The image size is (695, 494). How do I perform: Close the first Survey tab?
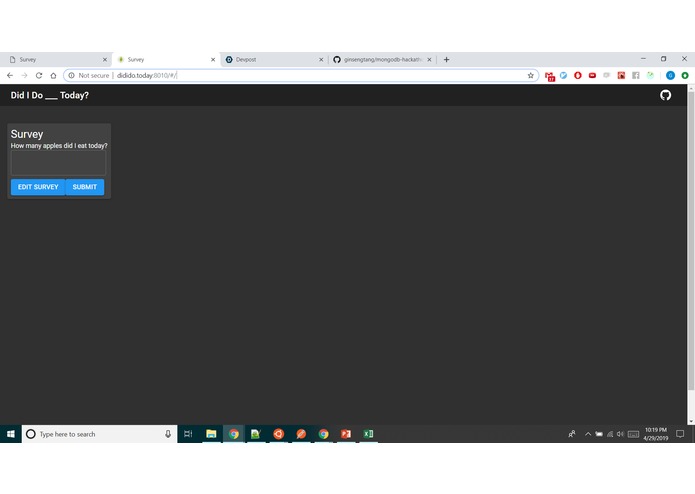[105, 59]
